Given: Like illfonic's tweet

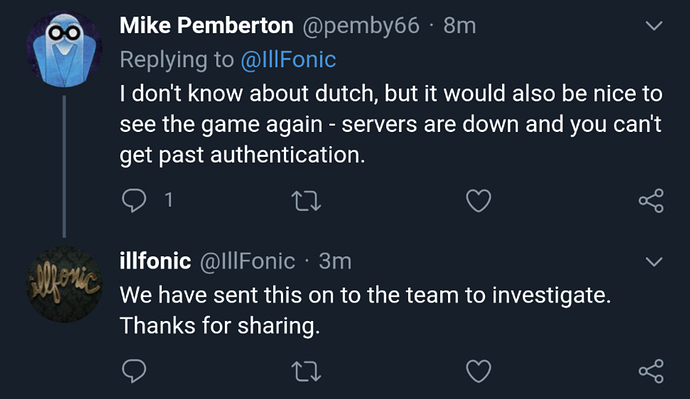Looking at the screenshot, I should coord(478,371).
